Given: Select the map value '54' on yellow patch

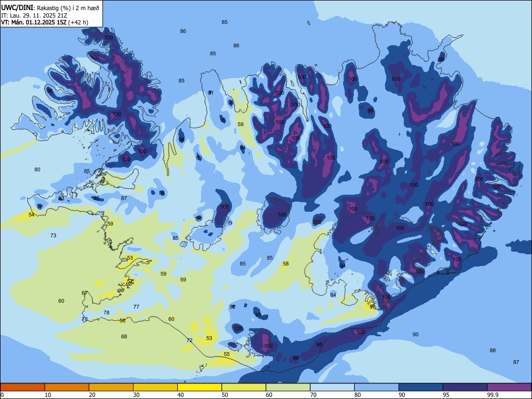Looking at the screenshot, I should pos(31,215).
